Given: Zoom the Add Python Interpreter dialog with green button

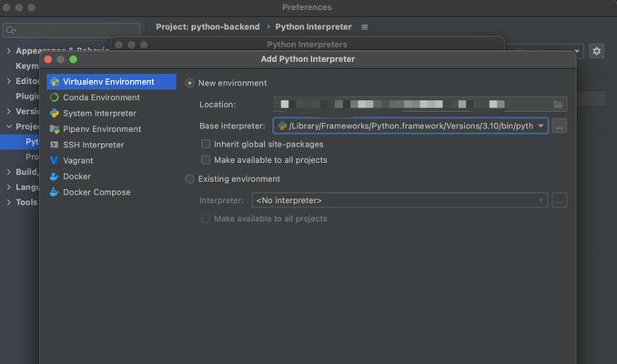Looking at the screenshot, I should tap(73, 59).
